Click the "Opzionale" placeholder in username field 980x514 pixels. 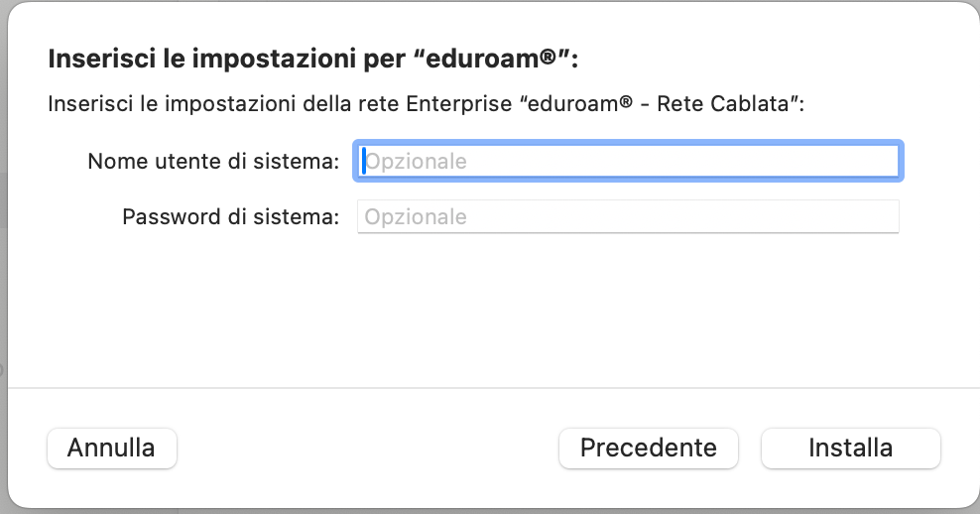coord(417,161)
